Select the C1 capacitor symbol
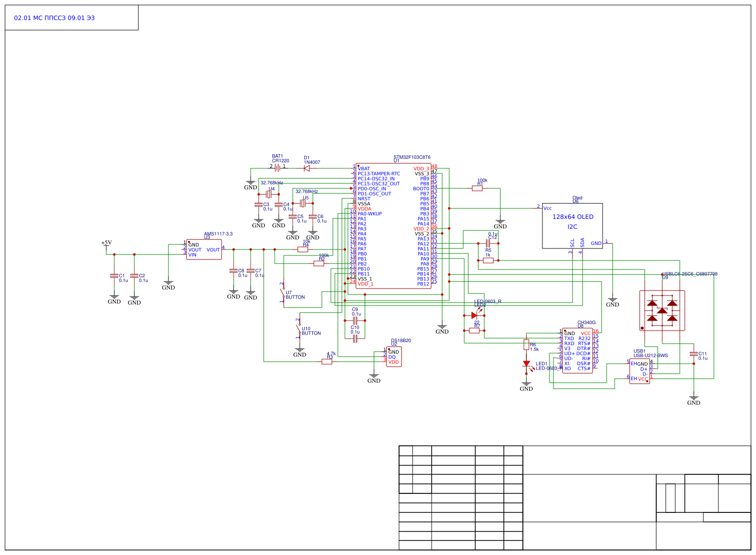The height and width of the screenshot is (555, 756). (x=114, y=275)
